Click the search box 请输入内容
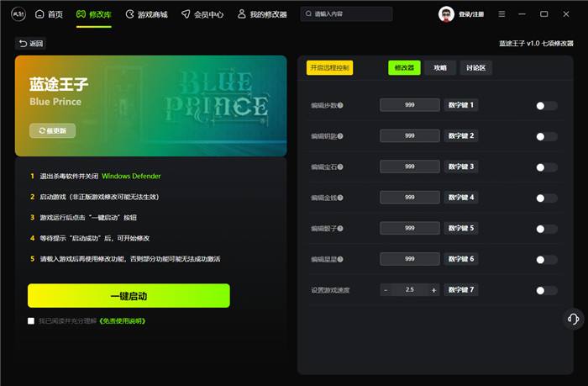Screen dimensions: 588x386 coord(346,14)
